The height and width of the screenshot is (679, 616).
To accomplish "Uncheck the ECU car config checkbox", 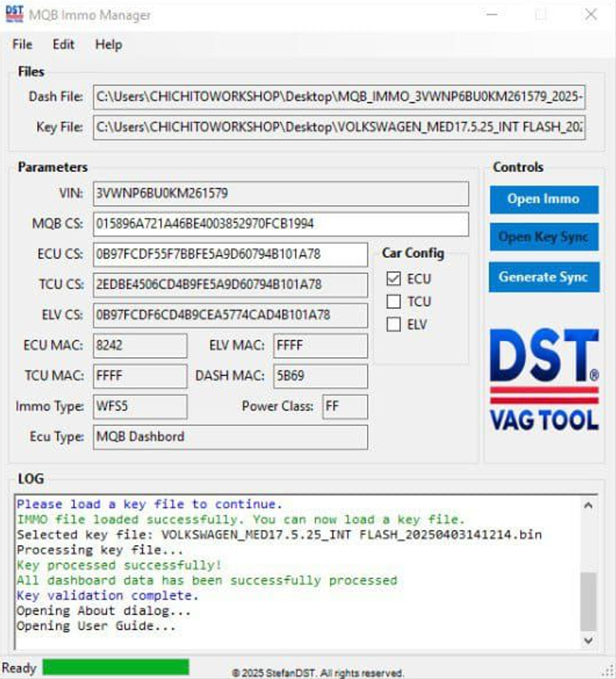I will click(393, 278).
